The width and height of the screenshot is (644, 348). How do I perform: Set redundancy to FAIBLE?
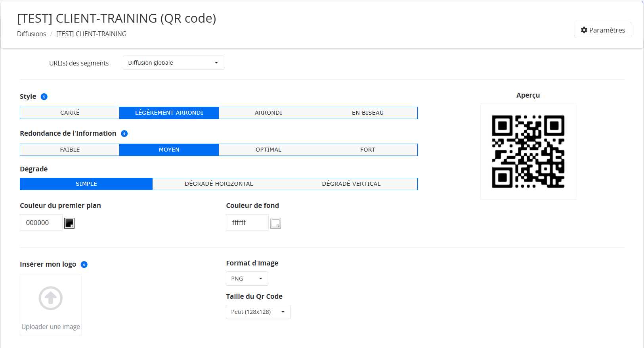pos(70,150)
